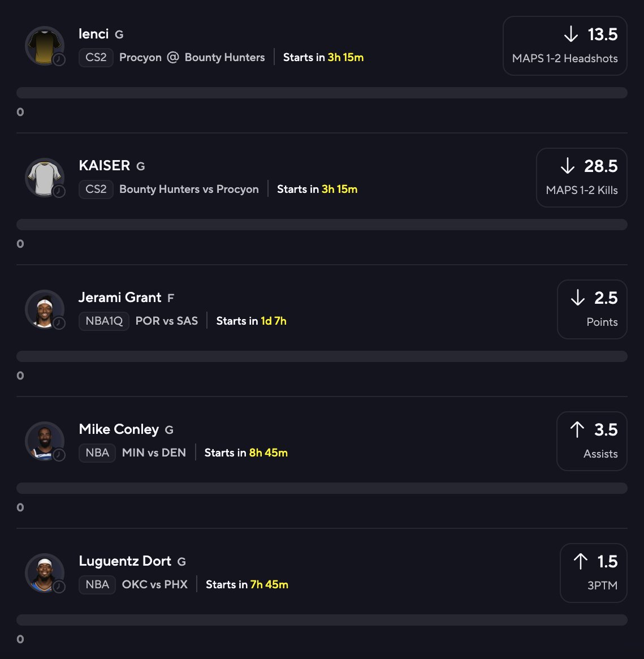Open the Mike Conley player name
Screen dimensions: 644x659
pos(119,429)
